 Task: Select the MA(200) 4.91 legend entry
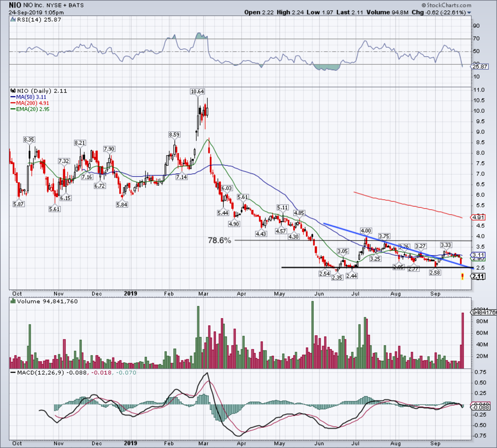point(29,103)
